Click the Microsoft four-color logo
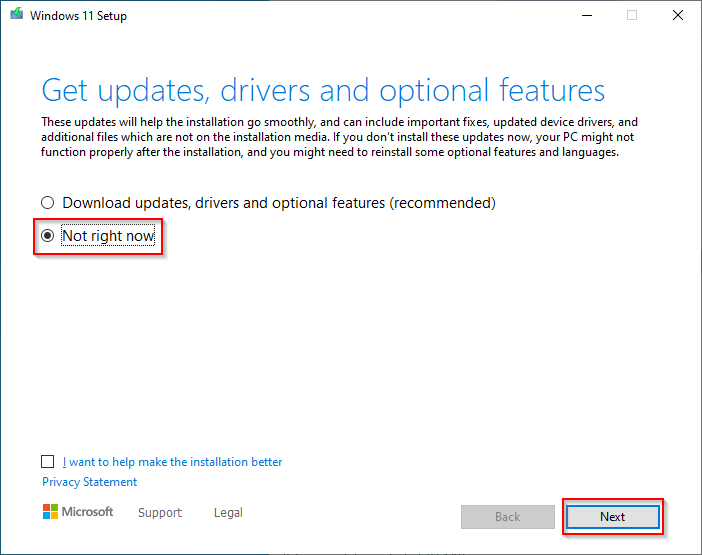 (x=50, y=512)
